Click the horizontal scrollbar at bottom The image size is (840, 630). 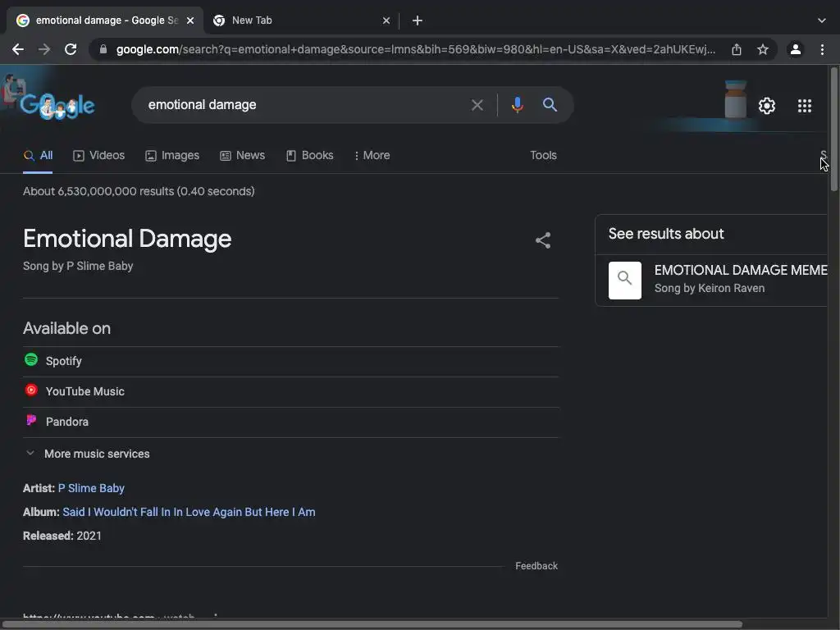pos(372,624)
